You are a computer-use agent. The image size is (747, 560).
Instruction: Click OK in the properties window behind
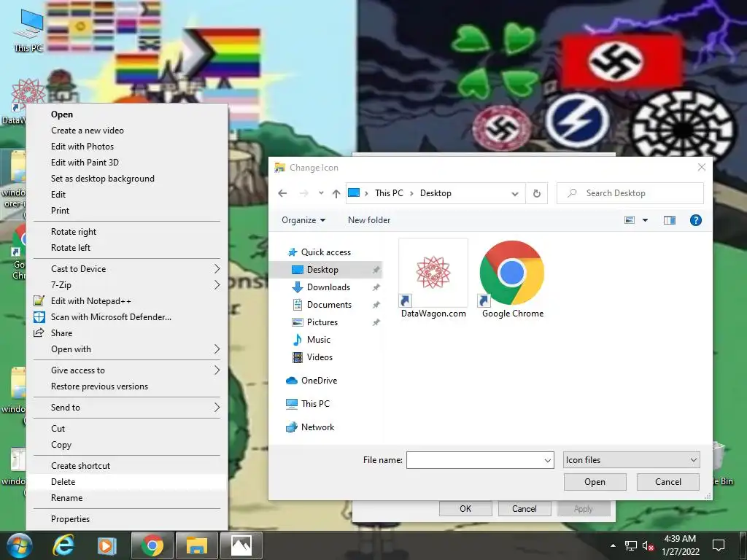(x=465, y=508)
